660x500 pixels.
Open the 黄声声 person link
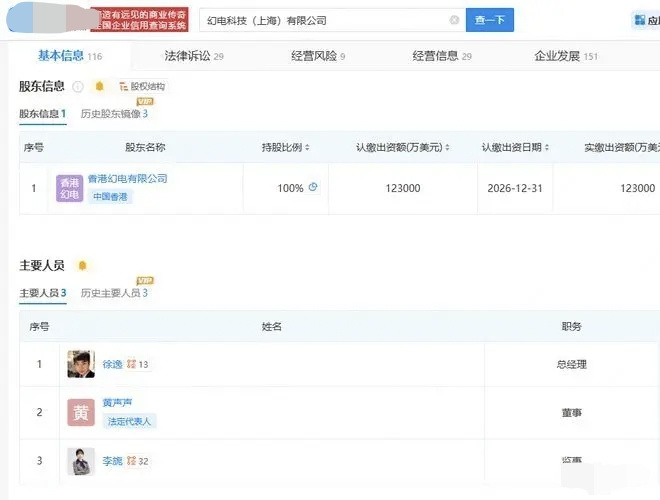tap(117, 403)
